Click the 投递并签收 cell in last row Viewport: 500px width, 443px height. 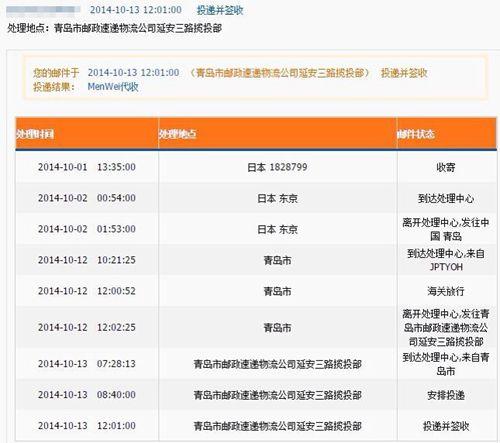tap(446, 426)
